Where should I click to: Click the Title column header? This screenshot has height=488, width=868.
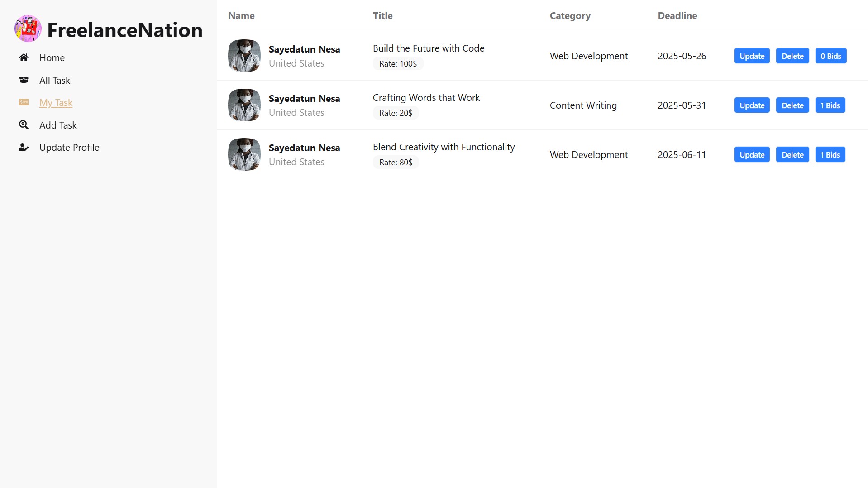pyautogui.click(x=382, y=15)
